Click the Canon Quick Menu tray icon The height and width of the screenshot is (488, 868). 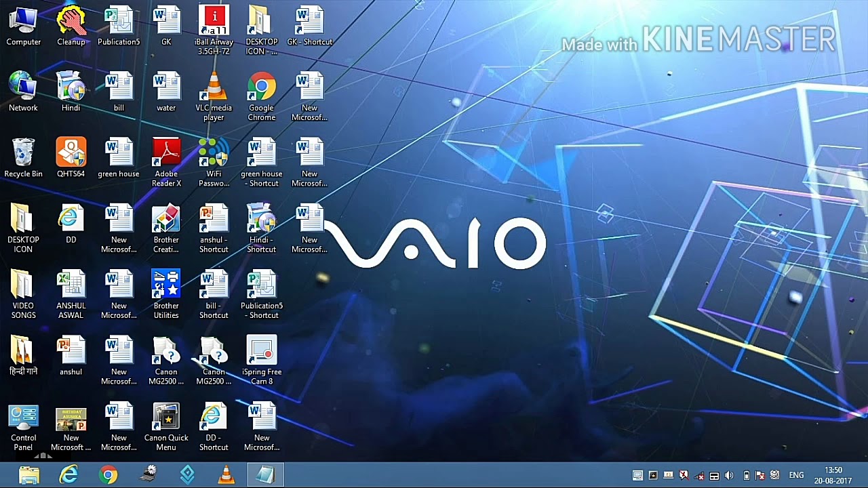(653, 476)
